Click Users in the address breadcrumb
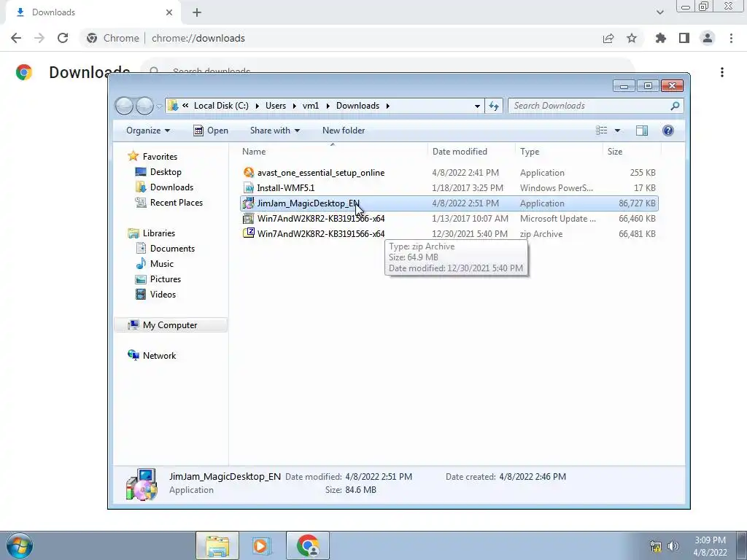The image size is (747, 560). tap(275, 106)
